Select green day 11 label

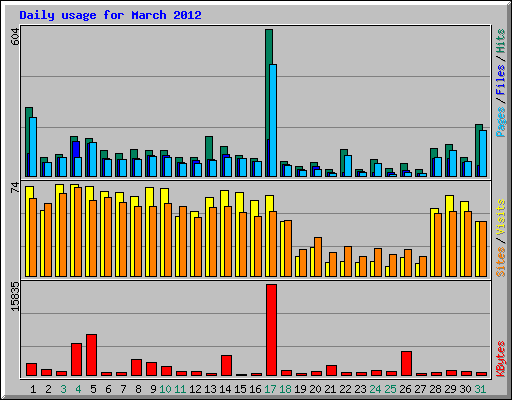click(x=180, y=389)
